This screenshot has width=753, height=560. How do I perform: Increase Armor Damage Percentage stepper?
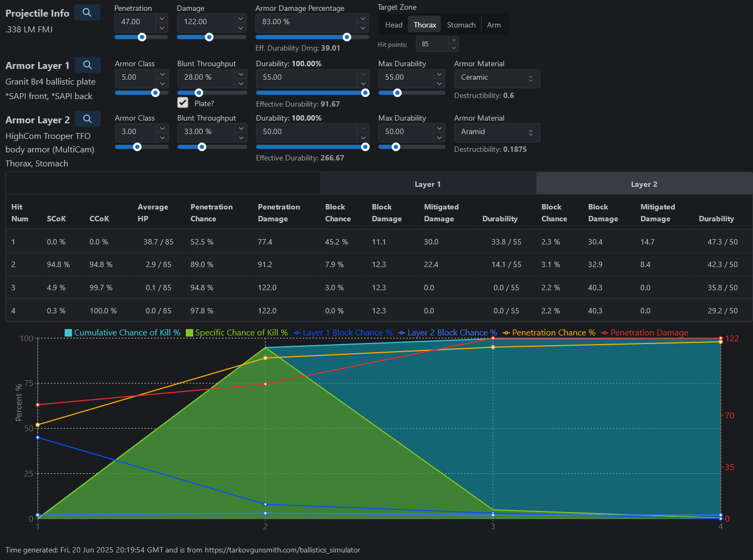tap(363, 18)
